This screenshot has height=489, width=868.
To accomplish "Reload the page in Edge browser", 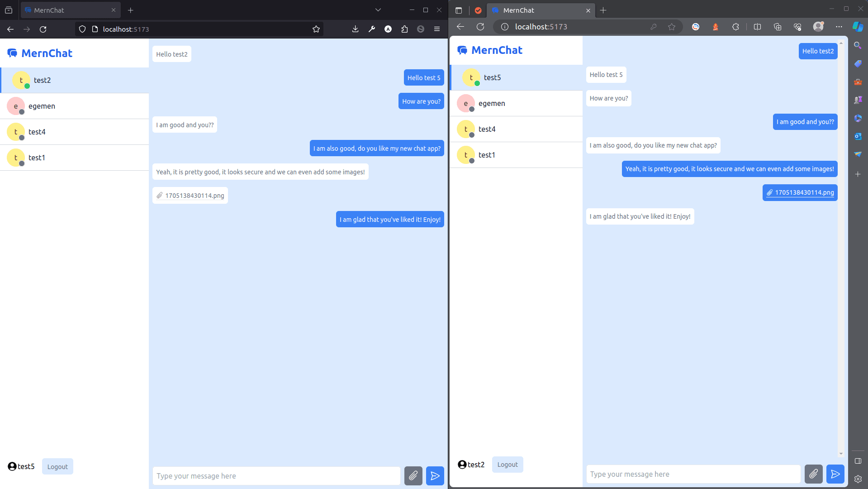I will pos(480,27).
